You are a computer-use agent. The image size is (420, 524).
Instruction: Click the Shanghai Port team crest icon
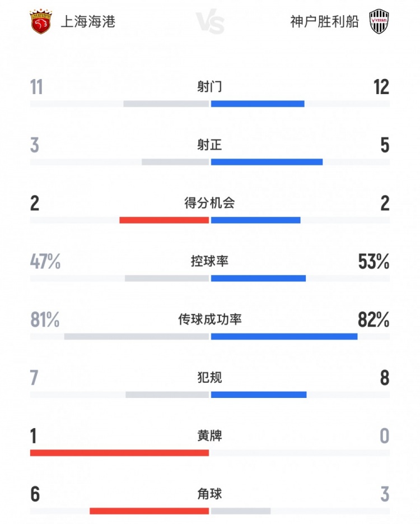click(40, 22)
